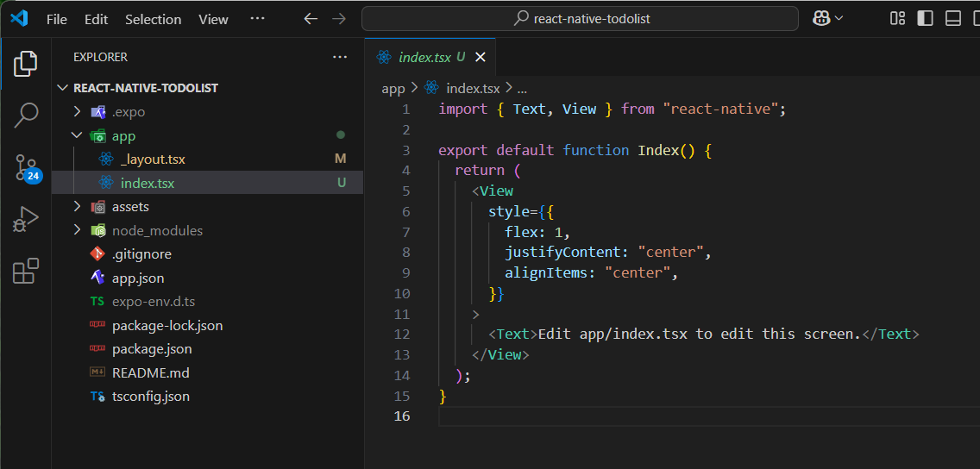Open Explorer views and more actions ellipsis
980x469 pixels.
click(x=339, y=57)
